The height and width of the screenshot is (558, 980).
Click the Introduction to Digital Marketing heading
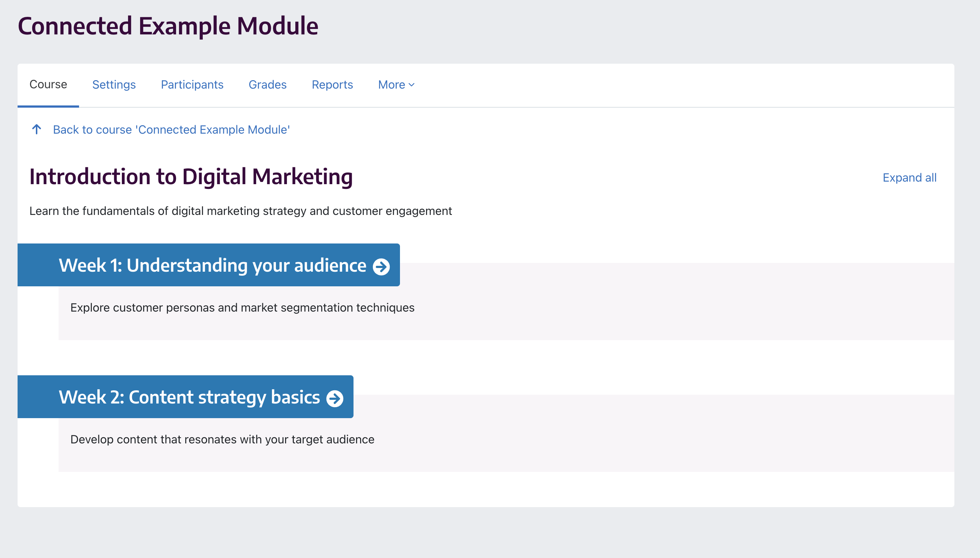tap(191, 177)
